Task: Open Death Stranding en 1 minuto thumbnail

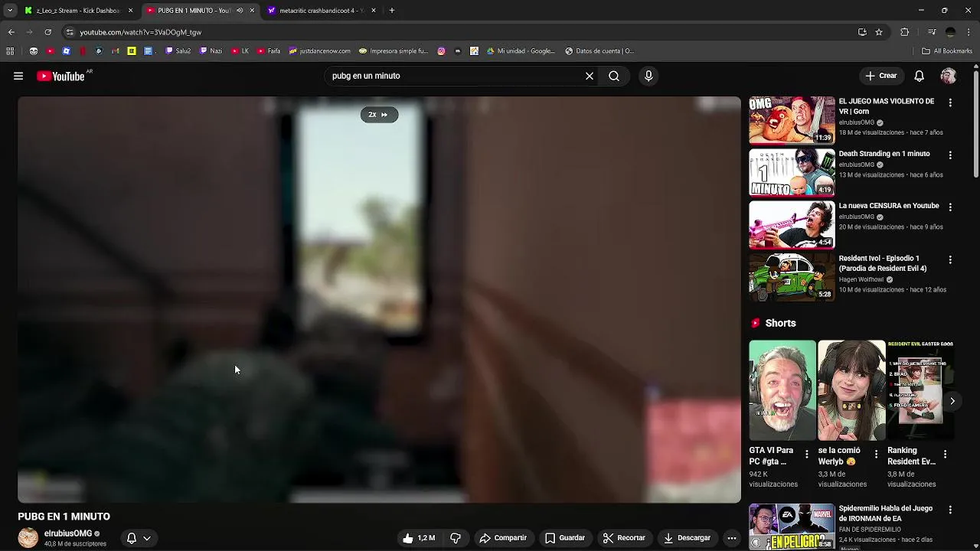Action: (792, 172)
